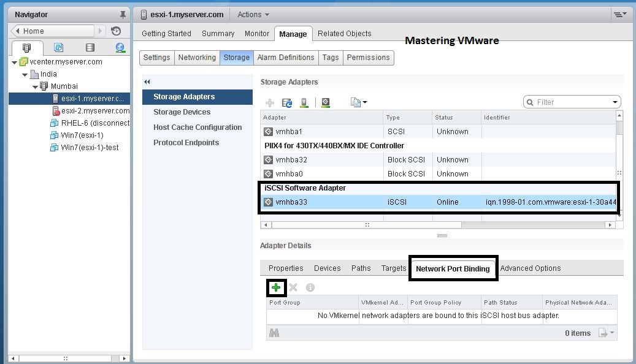Click the copy adapters to clipboard icon
This screenshot has height=364, width=636.
[x=354, y=102]
